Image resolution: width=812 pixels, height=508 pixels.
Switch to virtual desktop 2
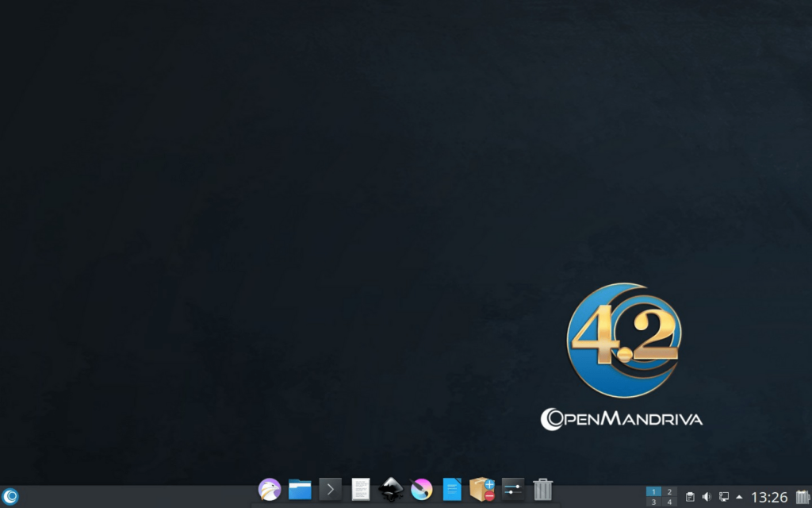coord(669,491)
